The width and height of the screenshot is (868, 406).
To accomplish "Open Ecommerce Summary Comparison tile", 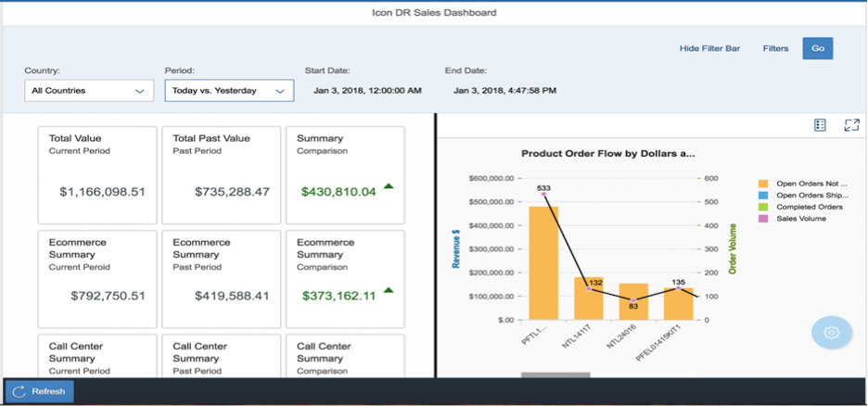I will [345, 279].
